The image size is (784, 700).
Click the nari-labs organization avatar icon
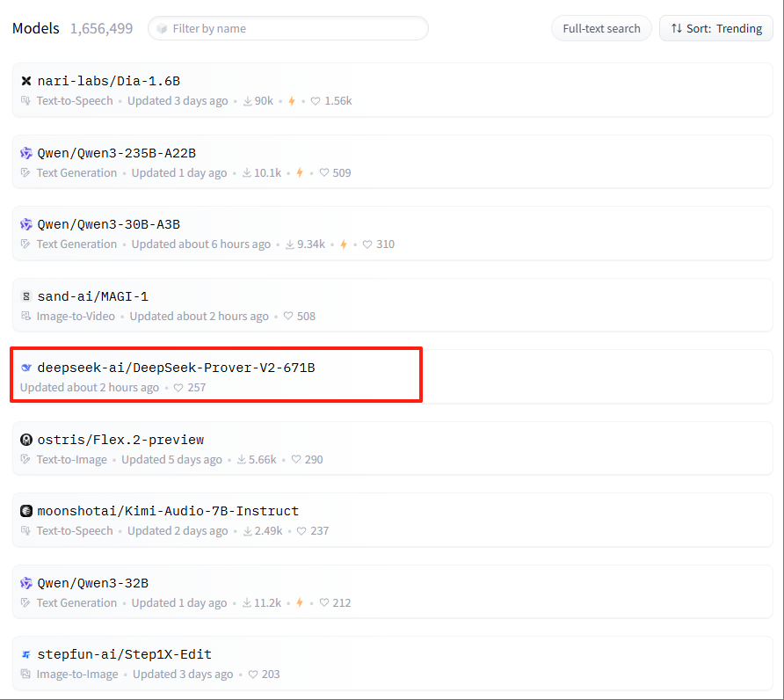26,81
